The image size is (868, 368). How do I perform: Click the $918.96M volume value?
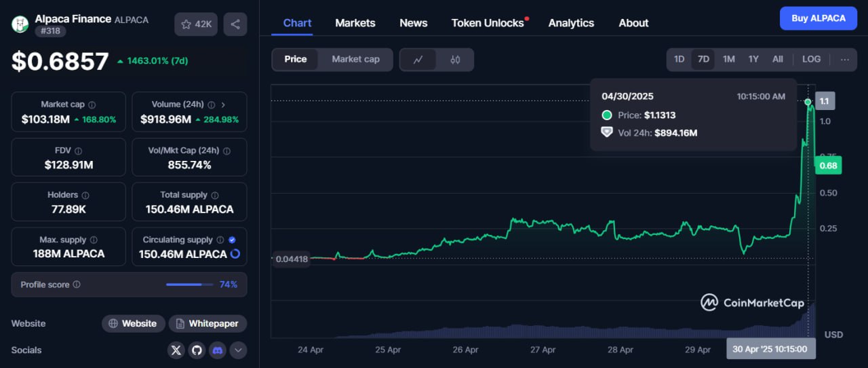[x=165, y=119]
